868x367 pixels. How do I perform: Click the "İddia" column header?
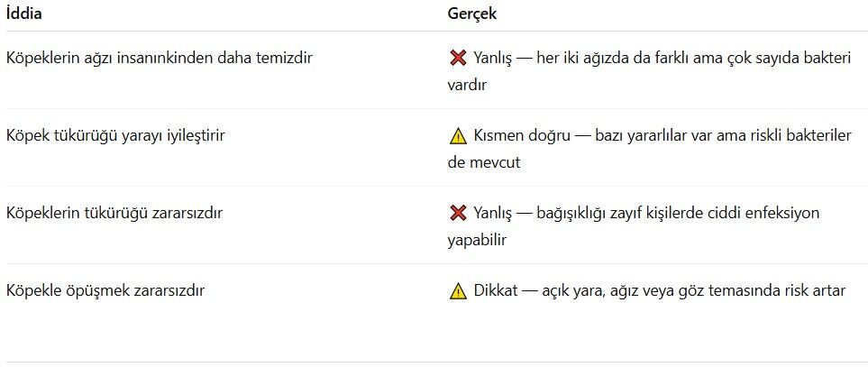(23, 14)
